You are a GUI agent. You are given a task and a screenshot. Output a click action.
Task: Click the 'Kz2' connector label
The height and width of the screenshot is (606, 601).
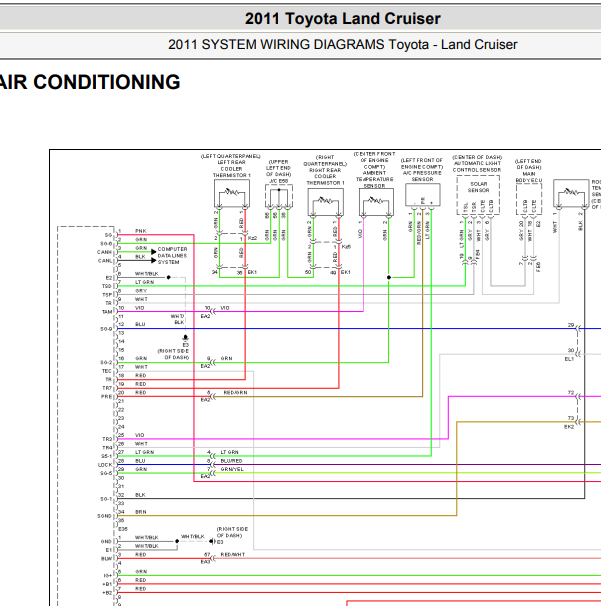tap(252, 238)
